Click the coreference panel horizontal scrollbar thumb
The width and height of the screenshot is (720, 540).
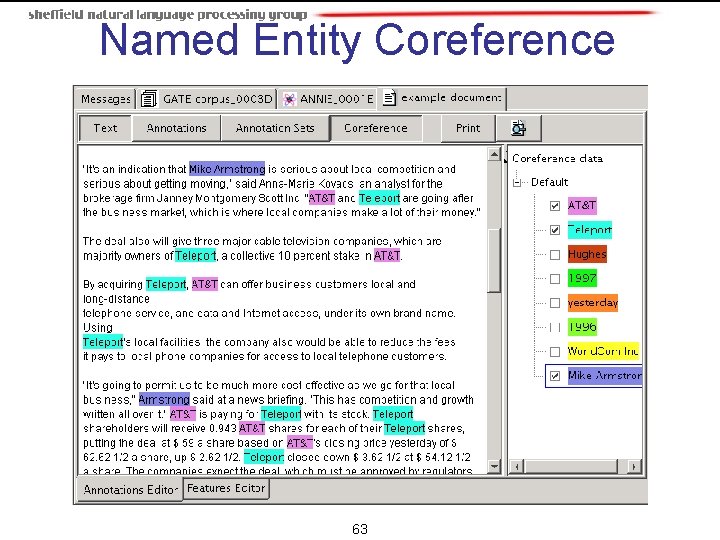pos(571,467)
